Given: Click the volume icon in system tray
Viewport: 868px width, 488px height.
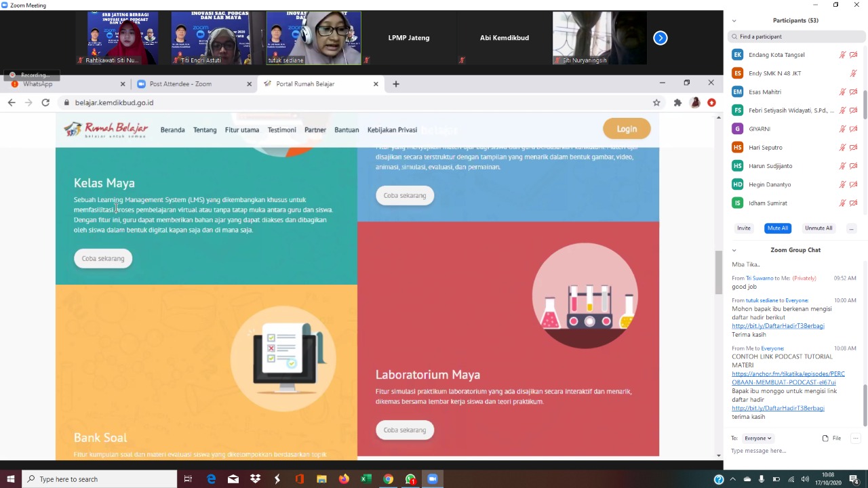Looking at the screenshot, I should 805,479.
